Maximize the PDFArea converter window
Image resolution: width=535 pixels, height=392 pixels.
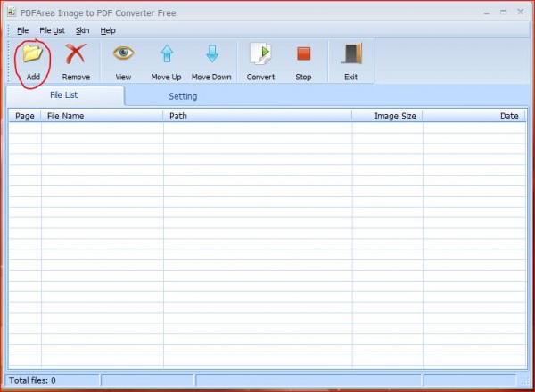[503, 12]
